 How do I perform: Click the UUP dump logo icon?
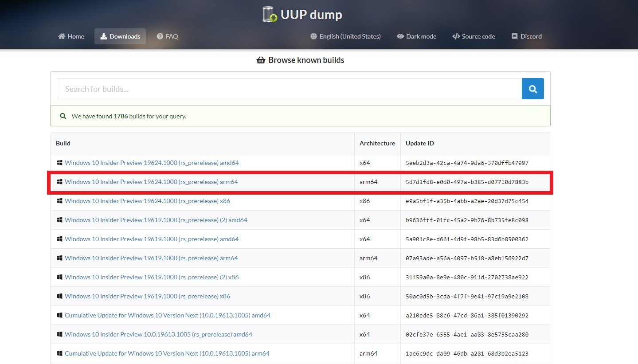tap(270, 15)
